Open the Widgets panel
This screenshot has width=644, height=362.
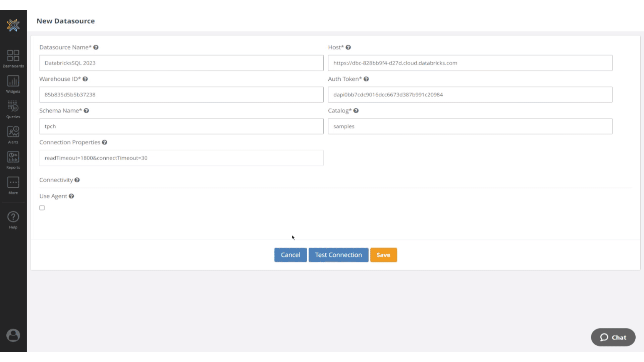[13, 83]
